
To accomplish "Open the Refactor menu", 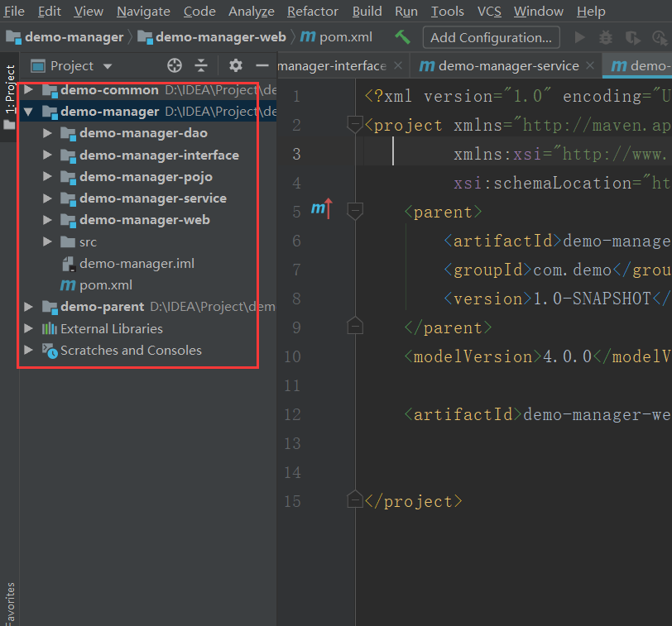I will pos(313,11).
